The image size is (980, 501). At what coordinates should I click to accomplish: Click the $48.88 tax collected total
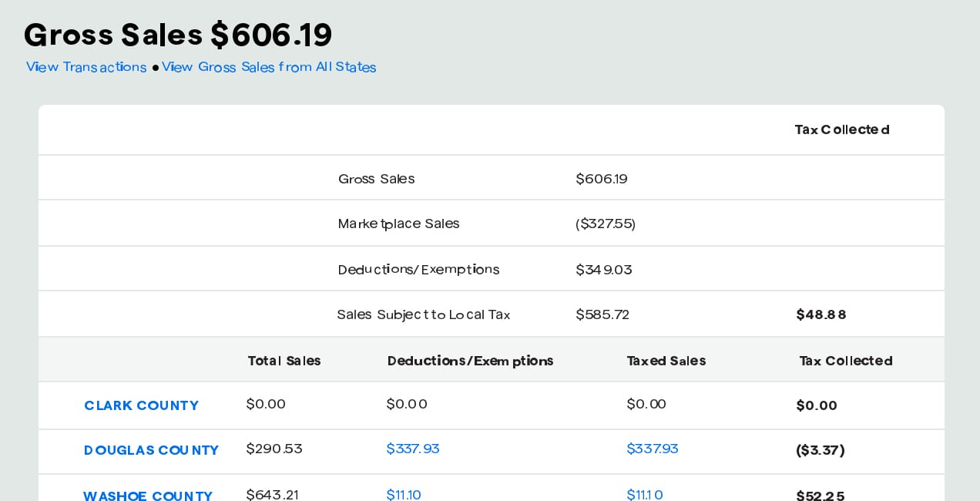(x=821, y=314)
